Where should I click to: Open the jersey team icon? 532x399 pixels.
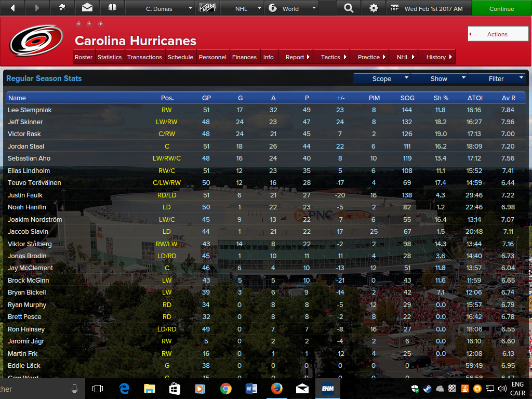112,7
